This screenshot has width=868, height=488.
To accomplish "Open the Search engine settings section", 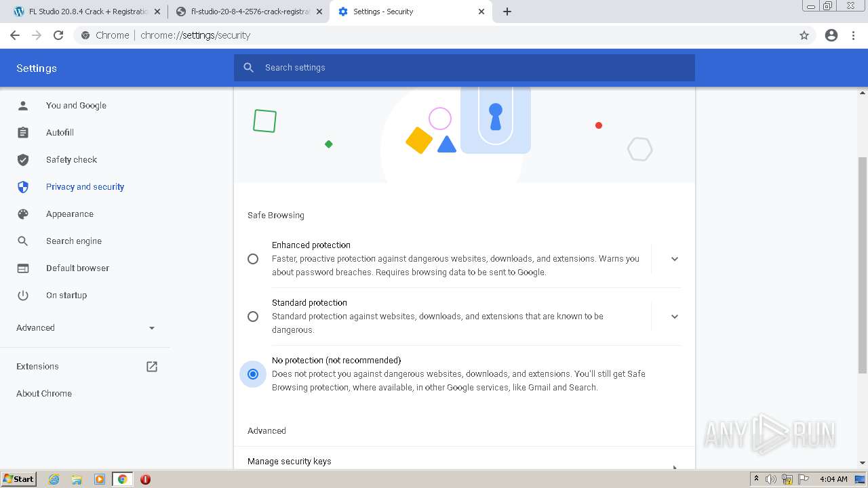I will click(x=74, y=241).
